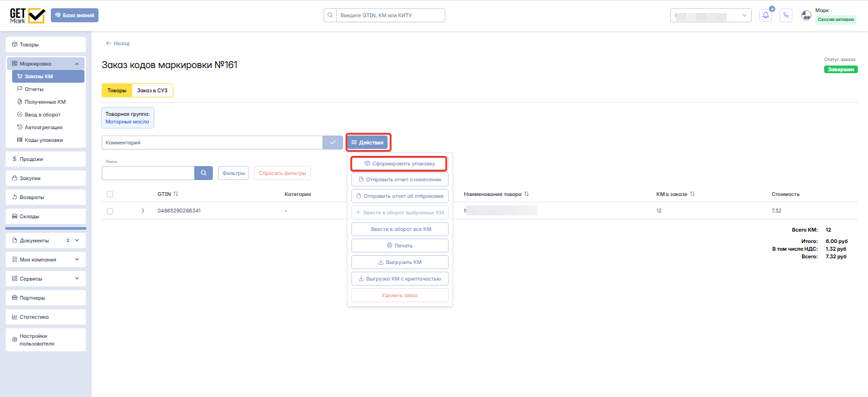This screenshot has height=397, width=868.
Task: Click the blue table search button
Action: [x=203, y=172]
